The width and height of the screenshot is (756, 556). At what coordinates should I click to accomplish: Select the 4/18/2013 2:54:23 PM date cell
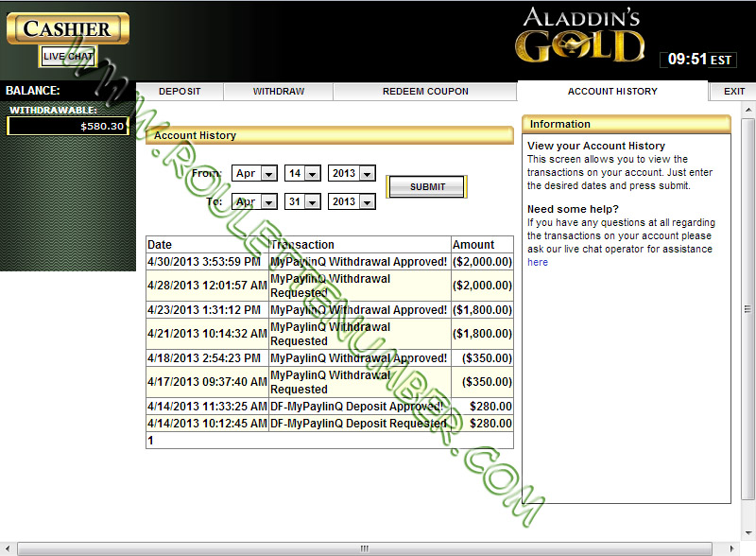coord(207,358)
